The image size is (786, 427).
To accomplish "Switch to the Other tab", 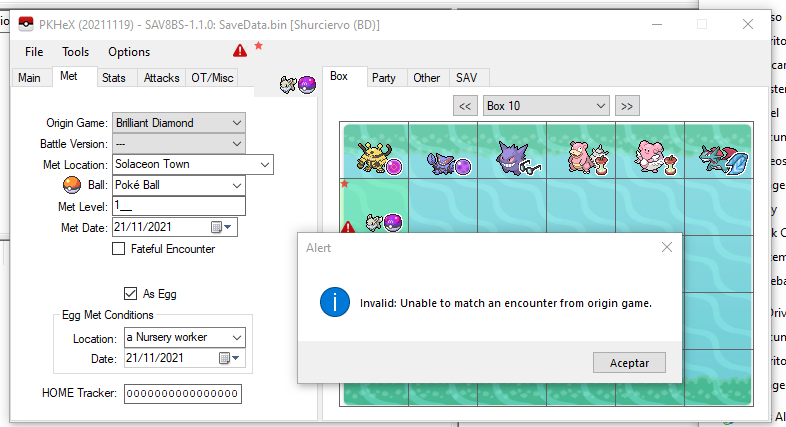I will tap(427, 78).
